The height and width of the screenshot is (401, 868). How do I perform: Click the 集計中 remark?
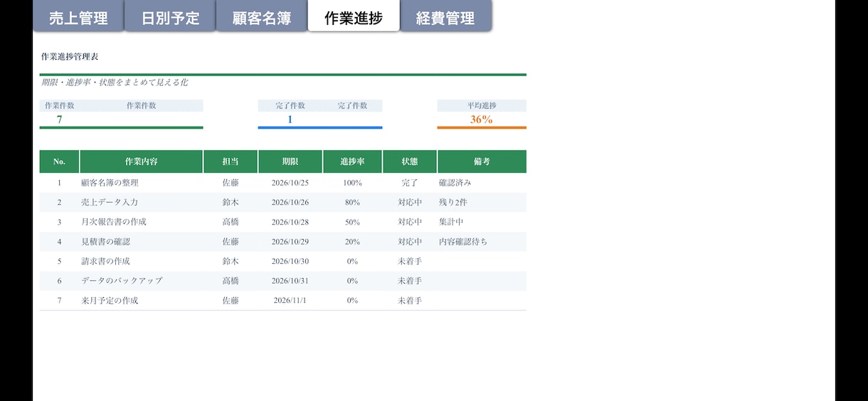click(451, 222)
